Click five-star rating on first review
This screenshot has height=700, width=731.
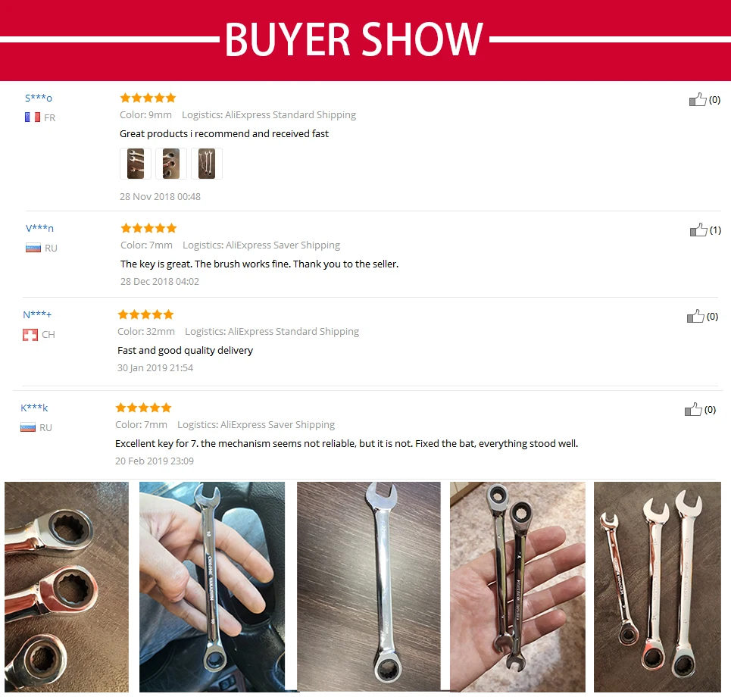pos(148,98)
